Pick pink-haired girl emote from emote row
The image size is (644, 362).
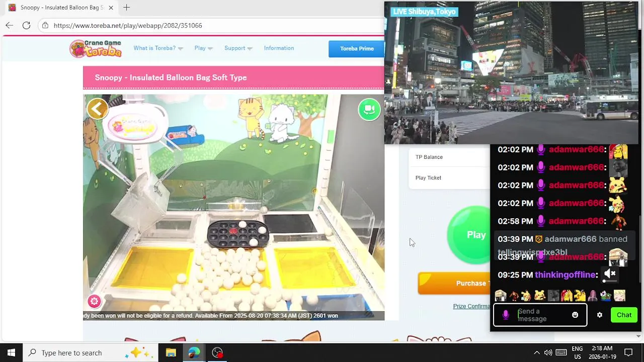coord(593,296)
